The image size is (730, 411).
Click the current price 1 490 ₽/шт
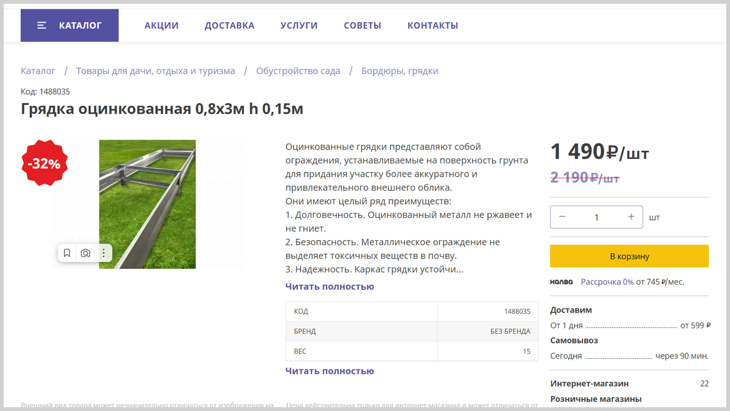pos(599,152)
